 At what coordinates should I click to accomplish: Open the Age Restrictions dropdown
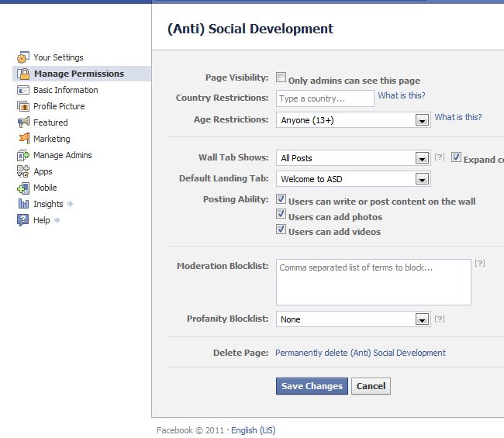[x=354, y=120]
